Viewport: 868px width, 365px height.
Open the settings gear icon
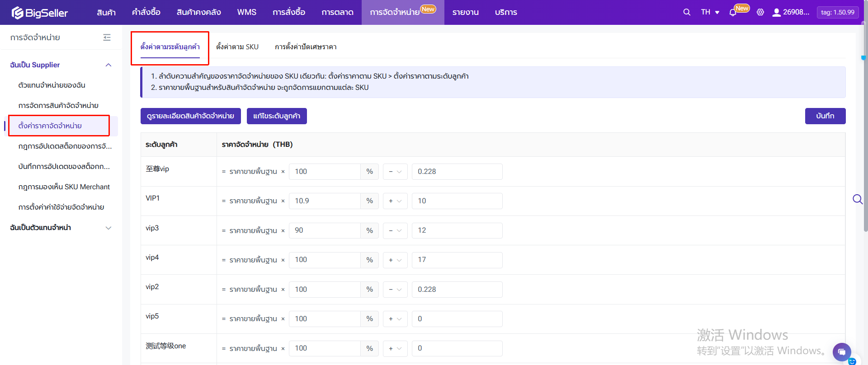click(x=760, y=12)
